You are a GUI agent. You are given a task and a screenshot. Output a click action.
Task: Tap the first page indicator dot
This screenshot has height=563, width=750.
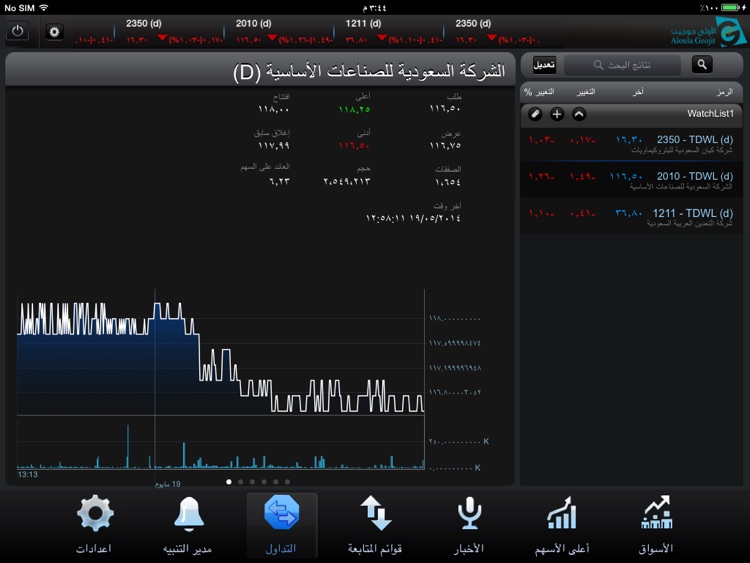[229, 482]
